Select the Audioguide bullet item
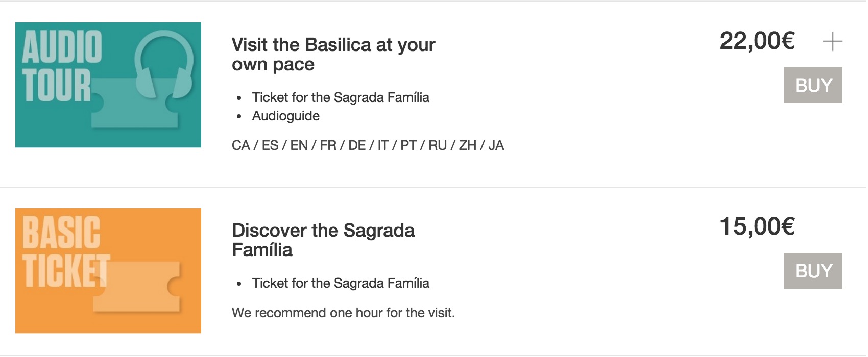This screenshot has height=357, width=868. click(285, 116)
